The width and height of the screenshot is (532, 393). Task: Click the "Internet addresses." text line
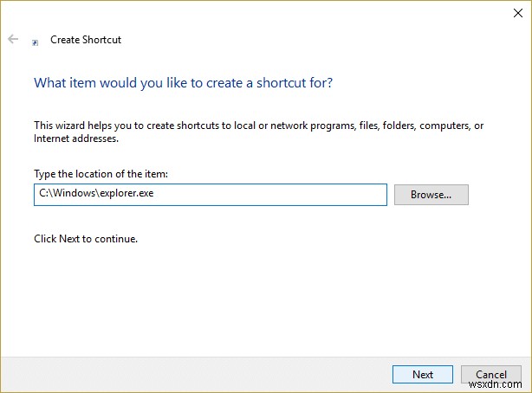76,139
